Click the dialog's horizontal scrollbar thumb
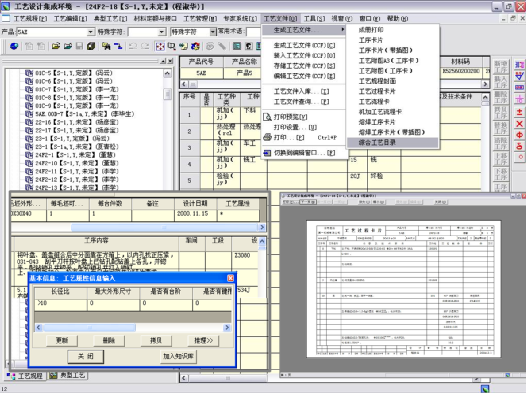Image resolution: width=526 pixels, height=393 pixels. (90, 327)
